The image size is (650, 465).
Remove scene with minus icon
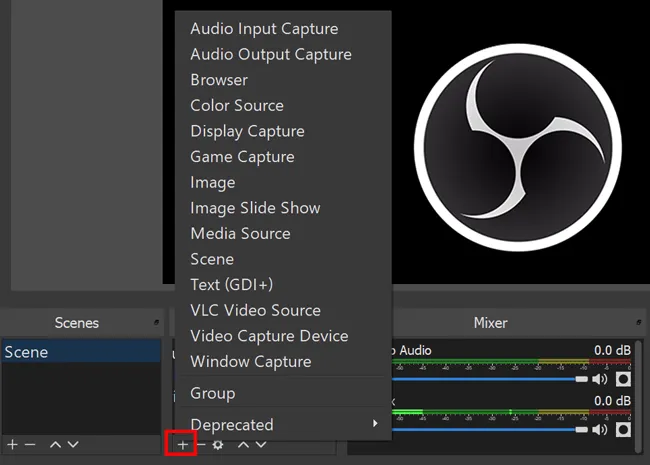pyautogui.click(x=30, y=445)
